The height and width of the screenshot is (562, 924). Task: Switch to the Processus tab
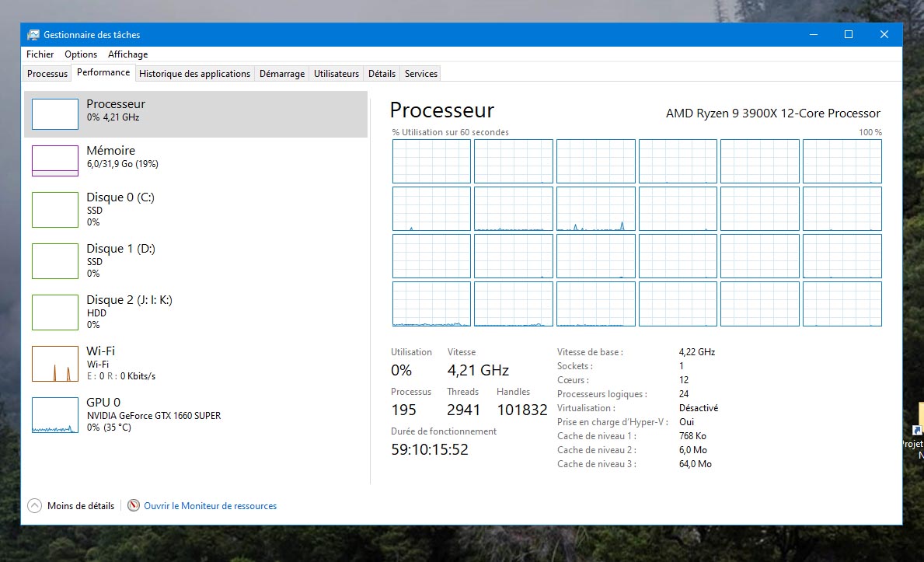[47, 74]
